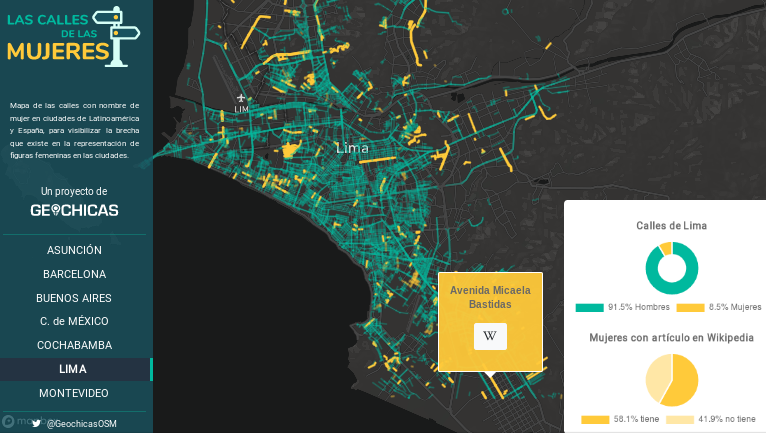The image size is (766, 433).
Task: Click the LIM airport icon on map
Action: [241, 98]
